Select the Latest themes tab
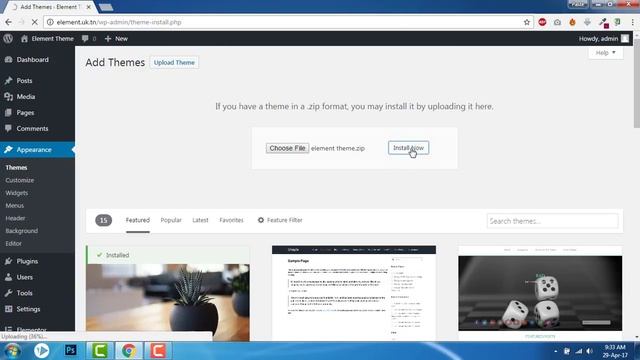This screenshot has height=360, width=640. [200, 220]
